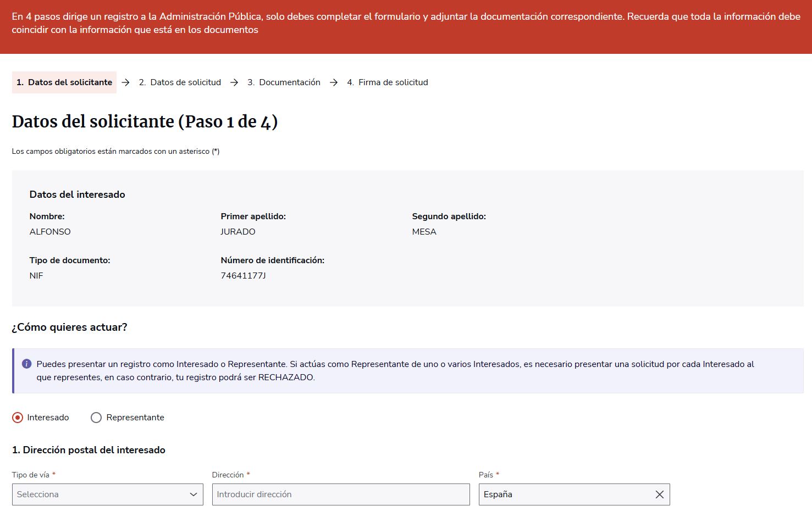Image resolution: width=812 pixels, height=517 pixels.
Task: Click the name value ALFONSO
Action: [x=50, y=232]
